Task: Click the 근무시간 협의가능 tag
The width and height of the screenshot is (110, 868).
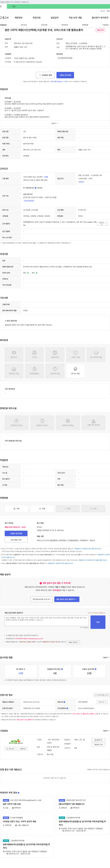Action: 29,201
